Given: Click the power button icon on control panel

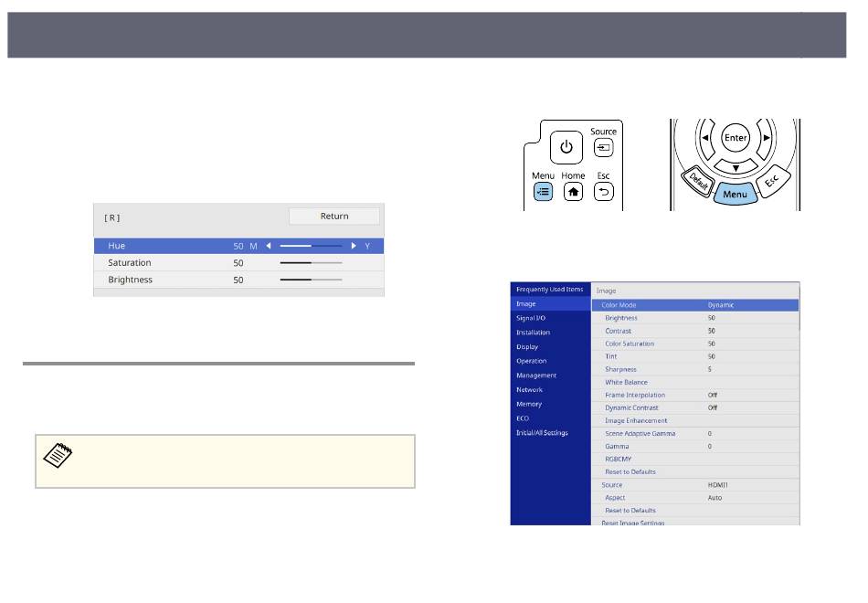Looking at the screenshot, I should [566, 147].
